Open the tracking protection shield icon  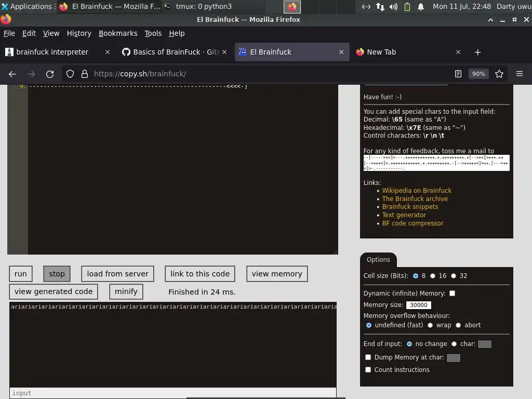point(70,74)
